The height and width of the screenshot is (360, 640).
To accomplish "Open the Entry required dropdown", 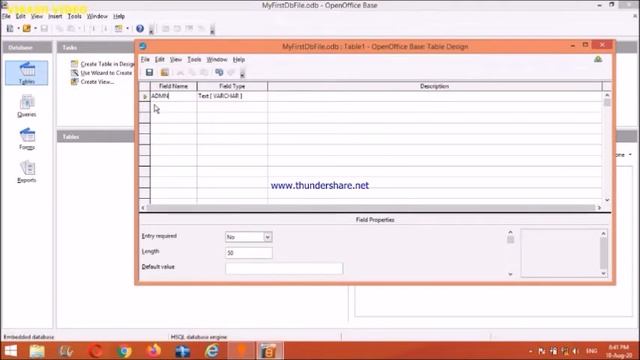I will (267, 237).
